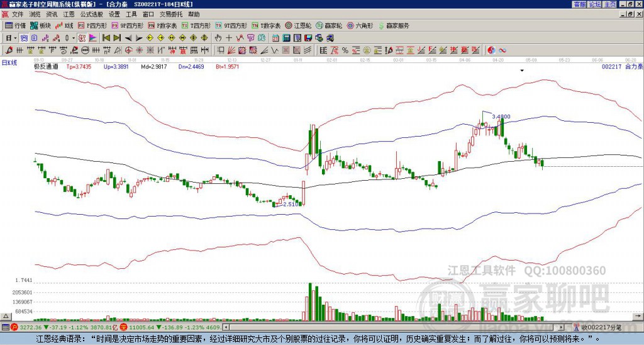Viewport: 644px width, 345px height.
Task: Open the 六角形 hexagon tool
Action: (x=360, y=25)
